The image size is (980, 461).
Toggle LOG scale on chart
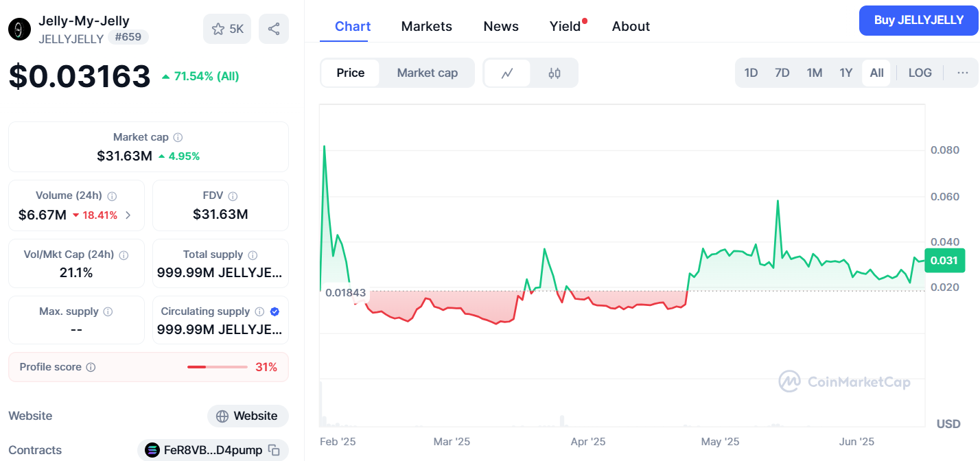[x=920, y=73]
